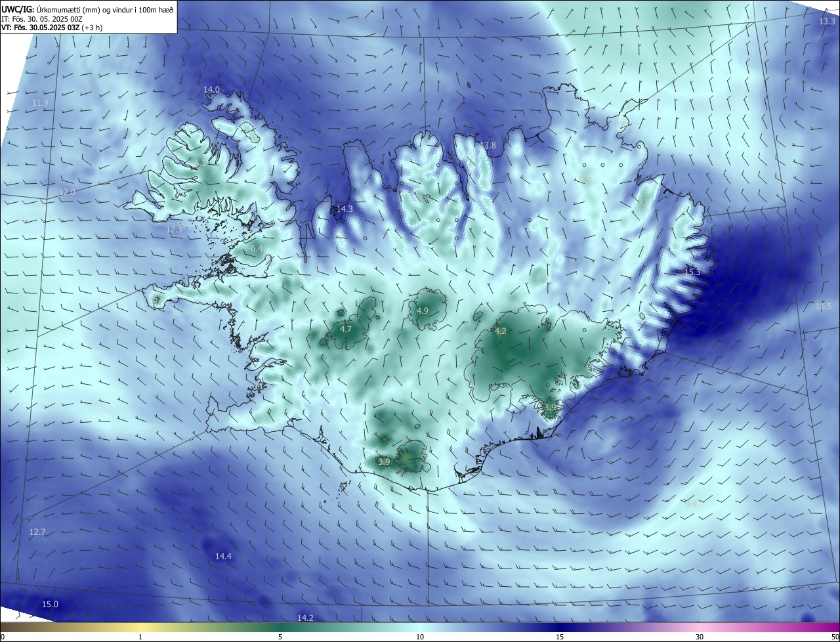Click the 14.4 value label
The height and width of the screenshot is (642, 840).
tap(223, 557)
